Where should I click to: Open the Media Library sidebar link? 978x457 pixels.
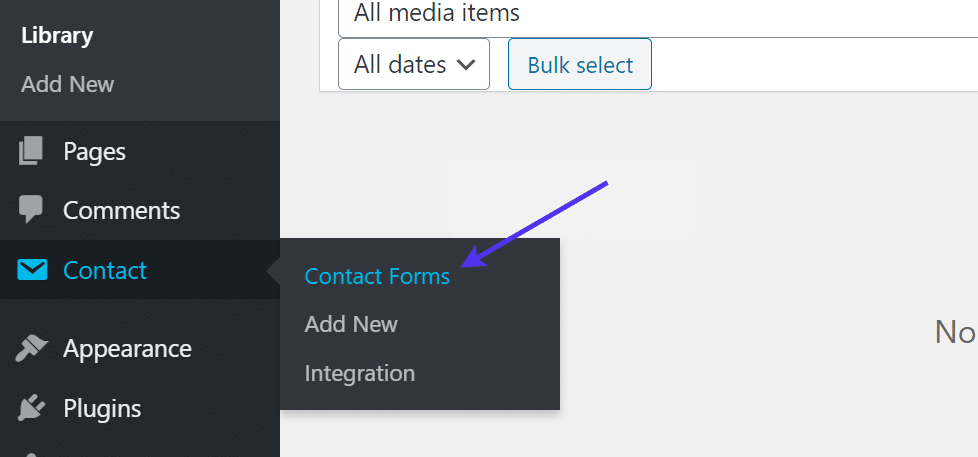(57, 36)
